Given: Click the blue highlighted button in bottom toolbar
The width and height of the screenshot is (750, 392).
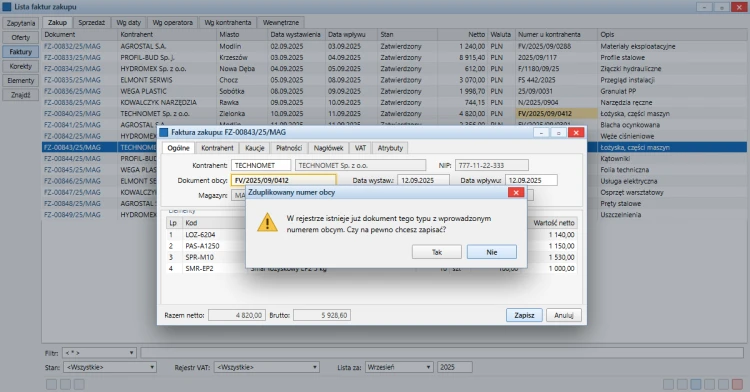Looking at the screenshot, I should pyautogui.click(x=696, y=384).
